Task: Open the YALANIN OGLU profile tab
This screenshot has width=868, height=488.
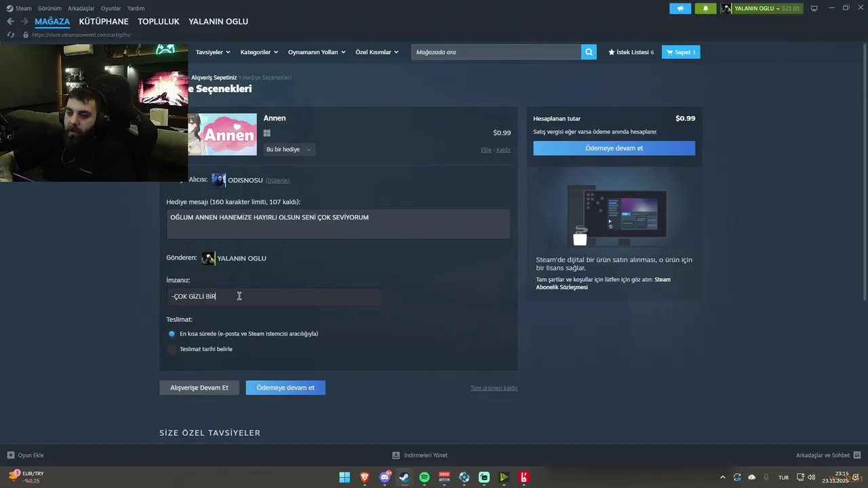Action: (x=218, y=22)
